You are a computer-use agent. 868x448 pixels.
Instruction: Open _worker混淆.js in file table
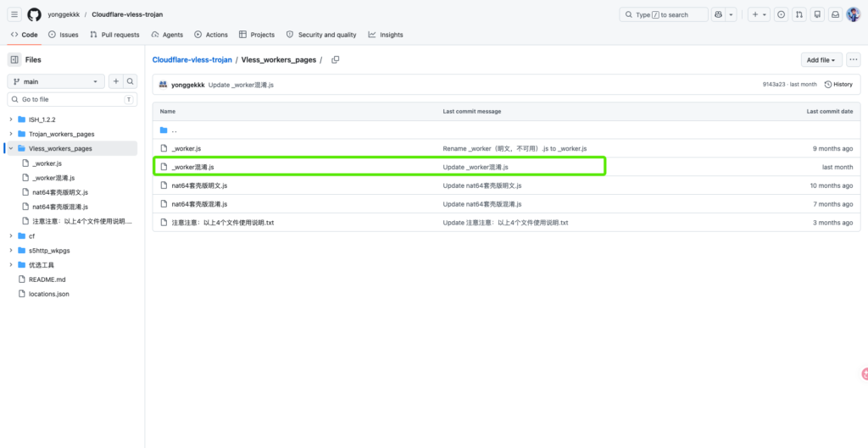tap(192, 167)
